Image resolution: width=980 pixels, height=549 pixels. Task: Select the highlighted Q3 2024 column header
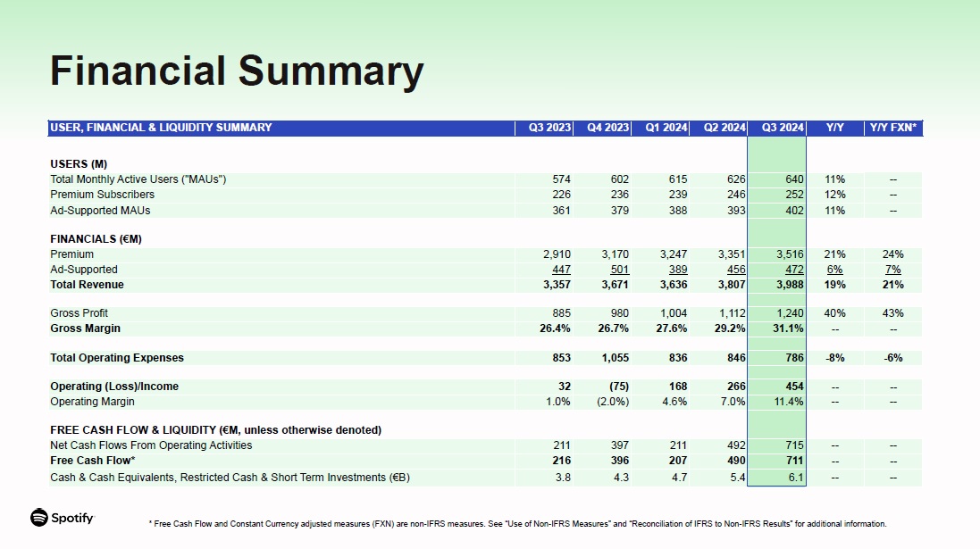click(x=783, y=128)
